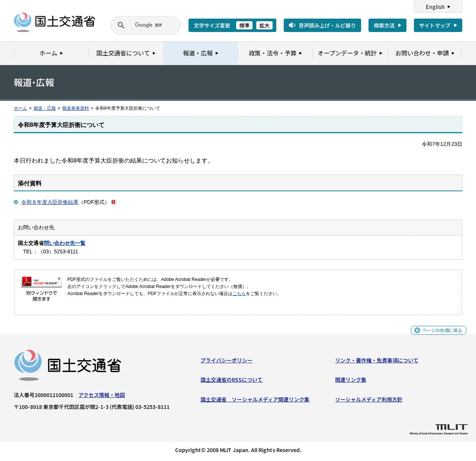Expand the サイトマップ dropdown
Viewport: 476px width, 461px height.
pyautogui.click(x=438, y=25)
